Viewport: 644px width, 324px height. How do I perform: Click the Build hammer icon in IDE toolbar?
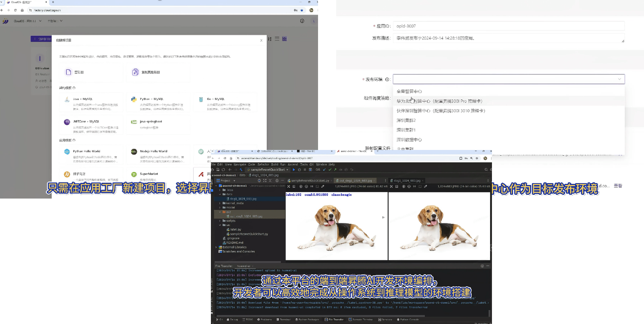click(x=241, y=170)
